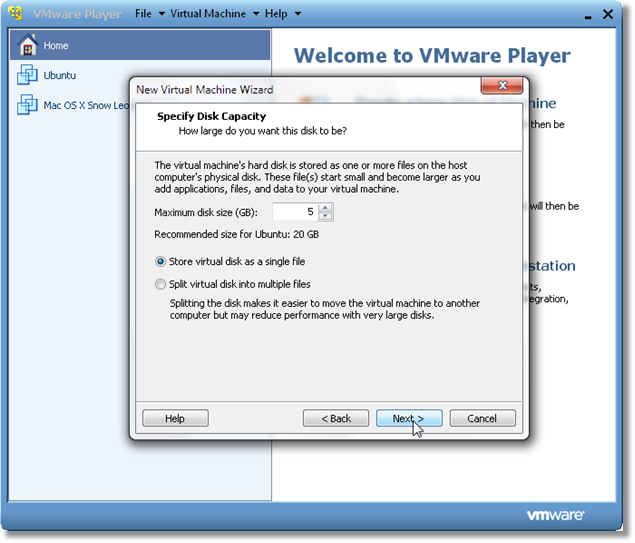
Task: Close the New Virtual Machine Wizard dialog
Action: coord(502,85)
